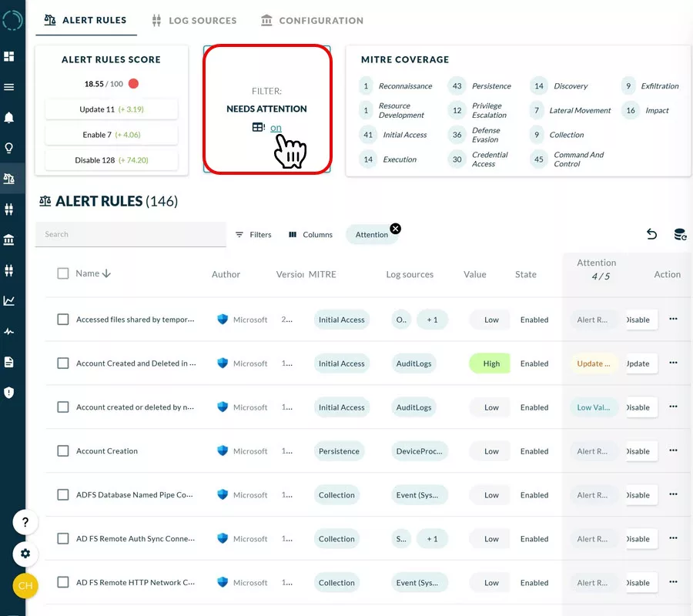This screenshot has width=693, height=616.
Task: Click the DeviceProc... log source tag
Action: (x=419, y=451)
